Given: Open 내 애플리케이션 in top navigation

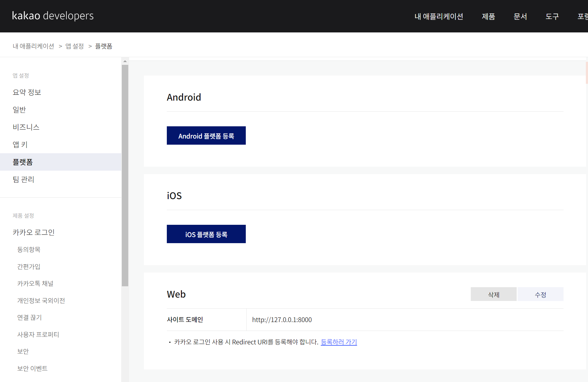Looking at the screenshot, I should pos(439,17).
